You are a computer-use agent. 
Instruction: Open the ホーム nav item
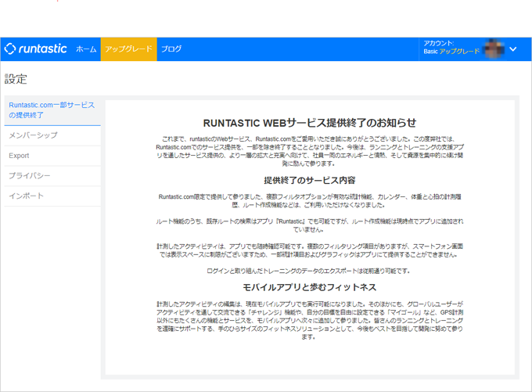click(x=86, y=49)
